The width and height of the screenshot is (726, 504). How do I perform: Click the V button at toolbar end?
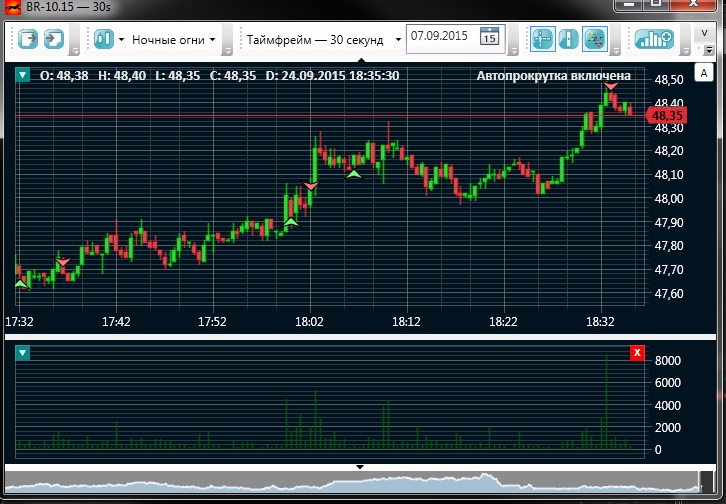coord(705,33)
